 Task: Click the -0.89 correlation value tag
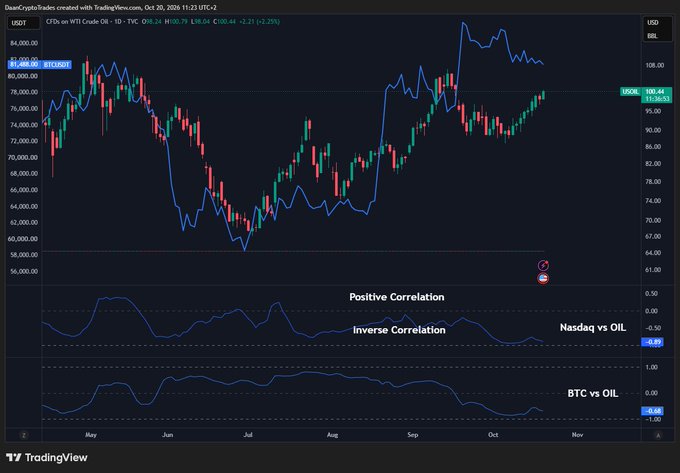pos(652,342)
